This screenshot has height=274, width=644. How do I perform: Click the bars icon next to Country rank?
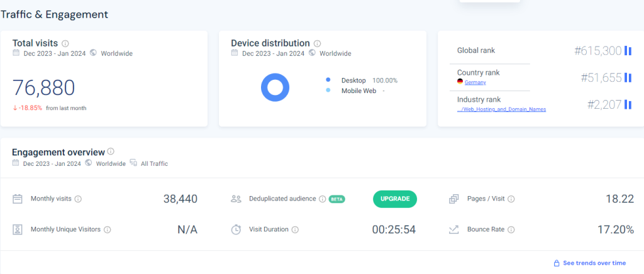(x=628, y=78)
